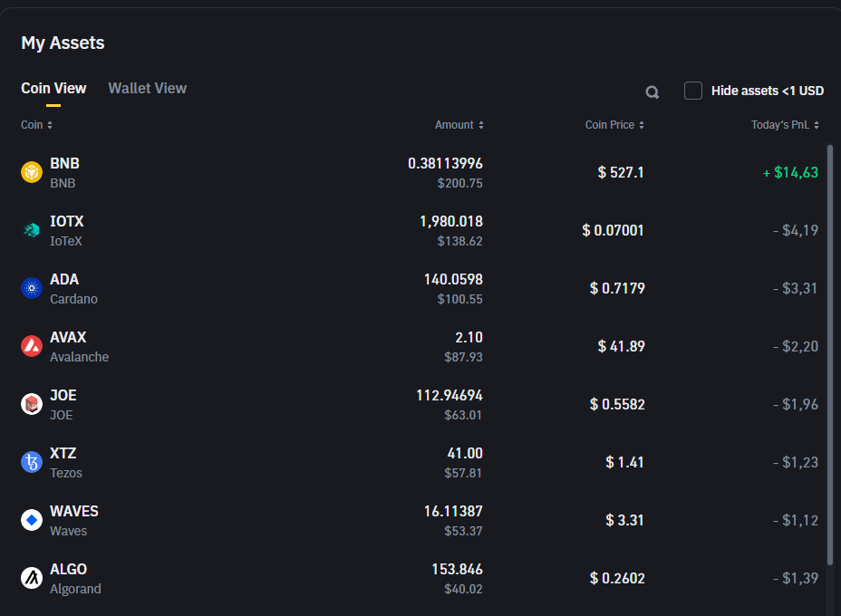Click the IOTX price $ 0.07001
Screen dimensions: 841x616
pyautogui.click(x=613, y=230)
